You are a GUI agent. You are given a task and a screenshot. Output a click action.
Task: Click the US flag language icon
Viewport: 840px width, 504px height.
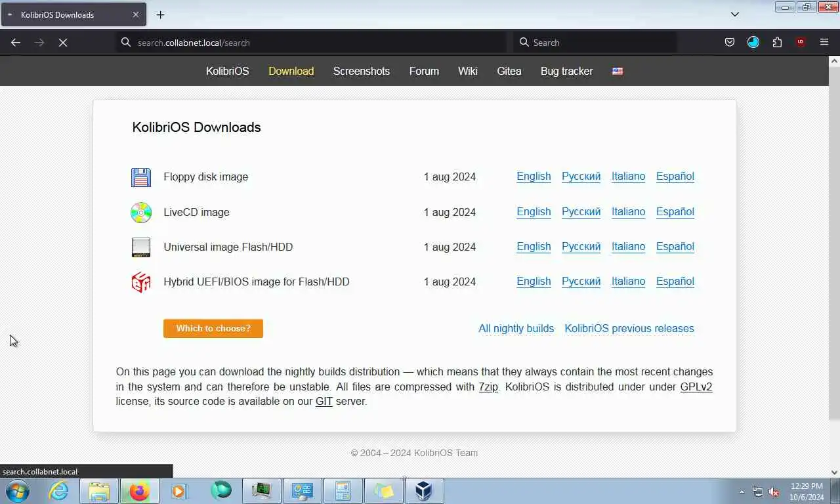click(618, 71)
